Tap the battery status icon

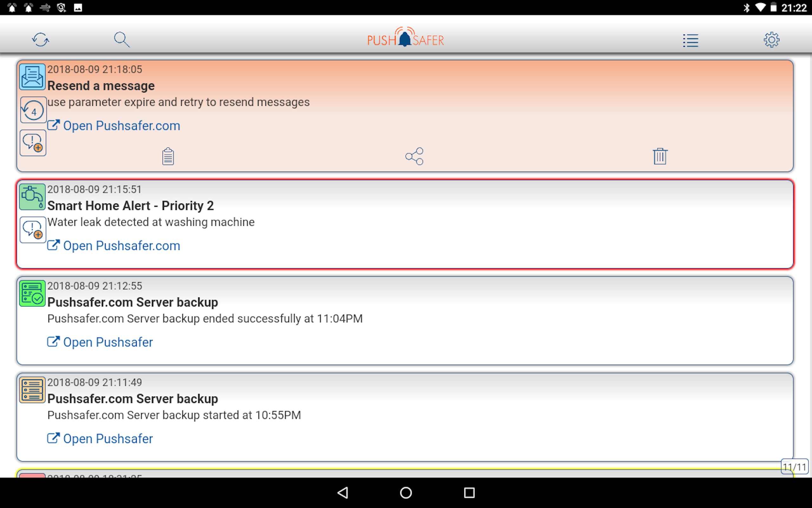pyautogui.click(x=773, y=7)
